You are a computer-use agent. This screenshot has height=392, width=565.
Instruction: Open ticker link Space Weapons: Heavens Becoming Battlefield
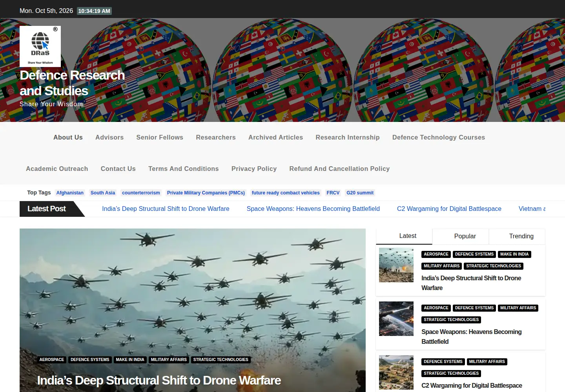tap(313, 209)
